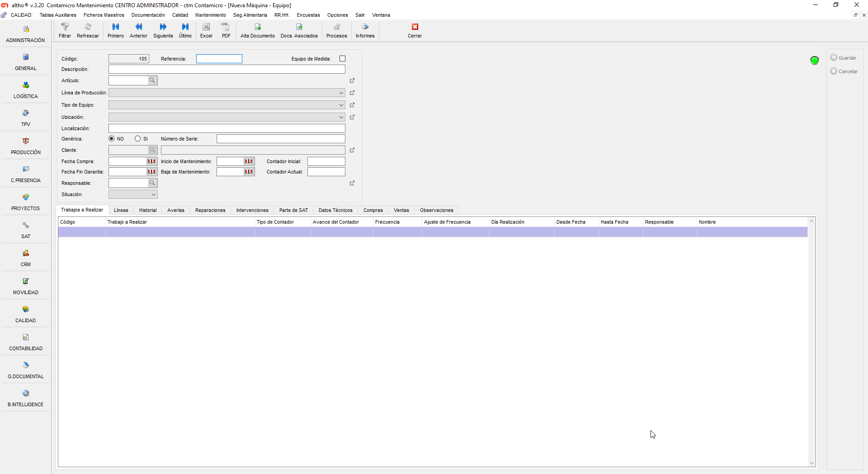Expand the Tipo de Equipo dropdown
868x474 pixels.
341,105
